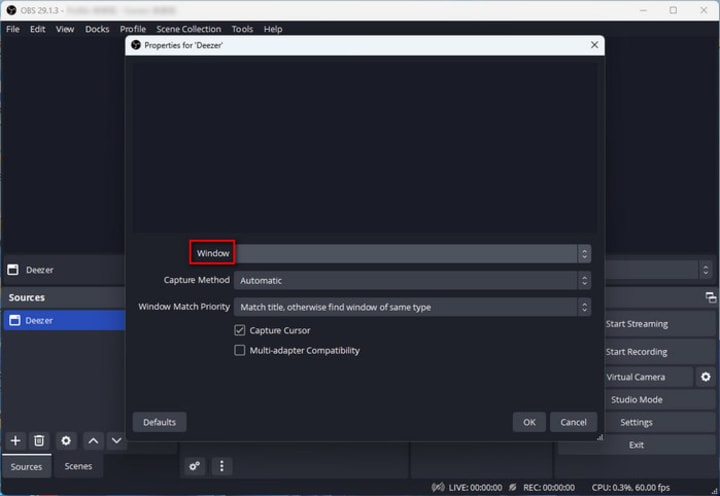The height and width of the screenshot is (496, 720).
Task: Open three-dot mixer menu icon
Action: coord(222,466)
